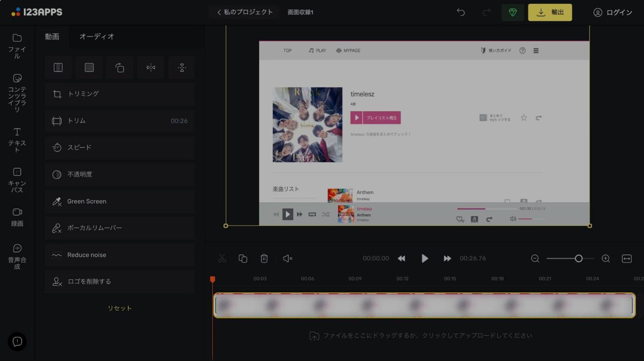Switch to the 動画 tab

point(52,36)
